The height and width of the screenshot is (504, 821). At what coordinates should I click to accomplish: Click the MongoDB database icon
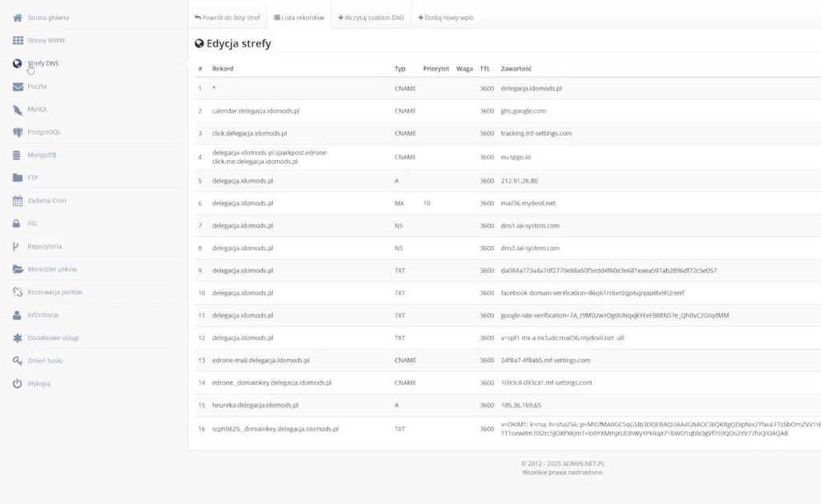[x=17, y=155]
